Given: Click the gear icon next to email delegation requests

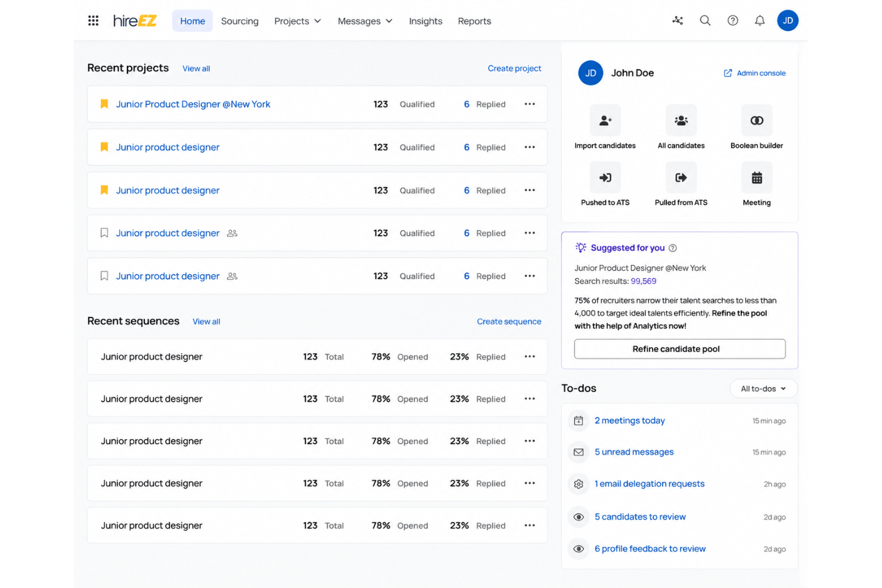Looking at the screenshot, I should coord(579,484).
